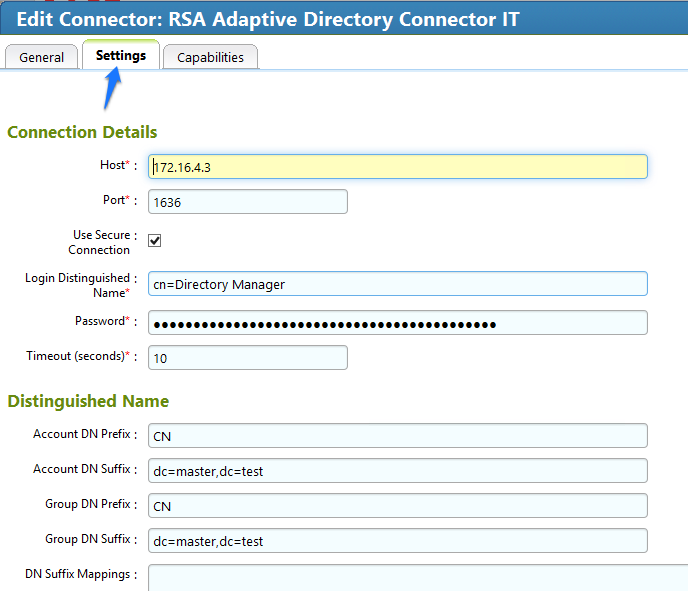The width and height of the screenshot is (688, 591).
Task: Toggle the Use Secure Connection checkbox
Action: (154, 240)
